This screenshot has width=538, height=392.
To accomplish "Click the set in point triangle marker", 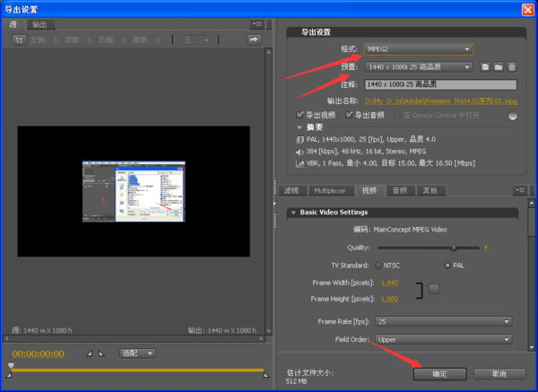I will click(x=89, y=353).
